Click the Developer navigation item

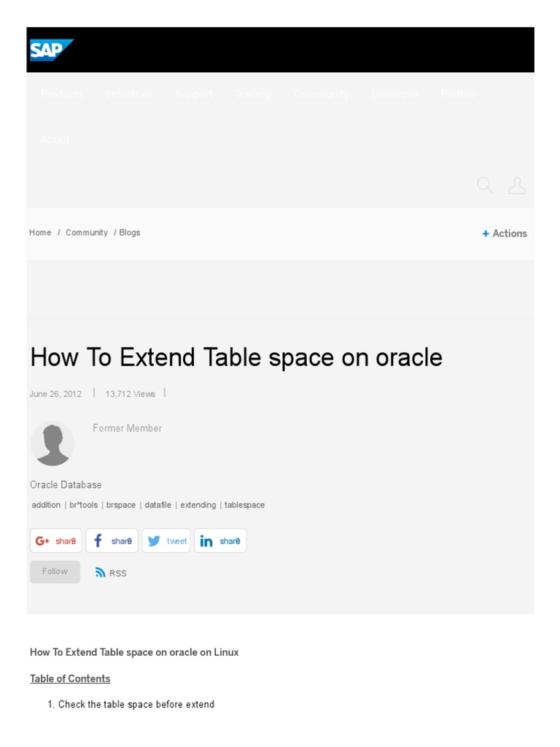(x=394, y=94)
